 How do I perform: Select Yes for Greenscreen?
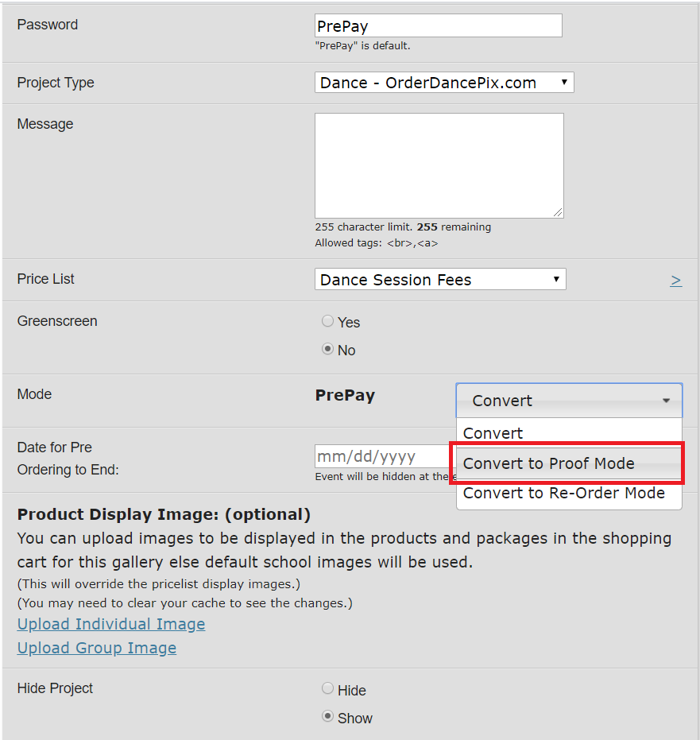pos(328,322)
